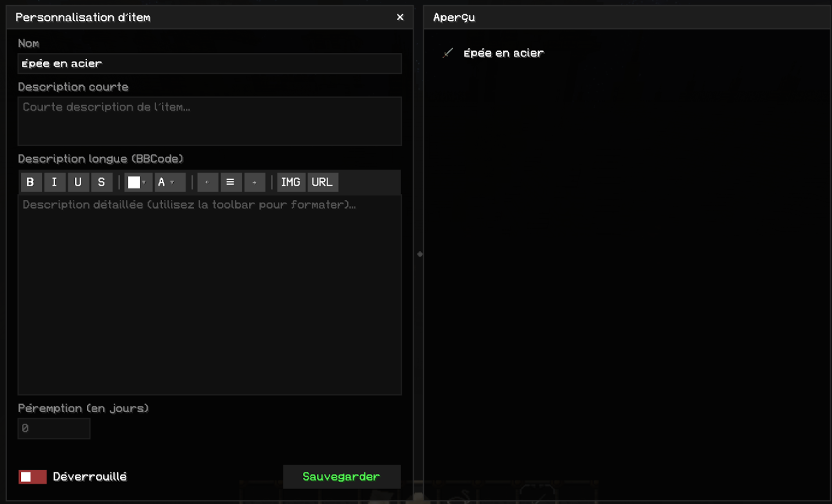The height and width of the screenshot is (504, 832).
Task: Click the sword icon in the preview
Action: pyautogui.click(x=448, y=53)
